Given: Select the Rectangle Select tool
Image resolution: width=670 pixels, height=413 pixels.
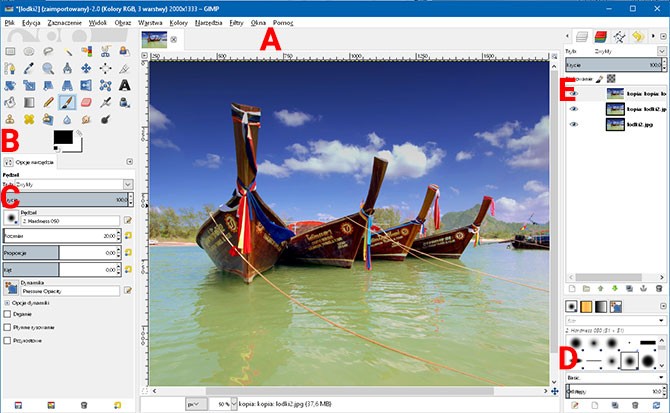Looking at the screenshot, I should pos(10,52).
